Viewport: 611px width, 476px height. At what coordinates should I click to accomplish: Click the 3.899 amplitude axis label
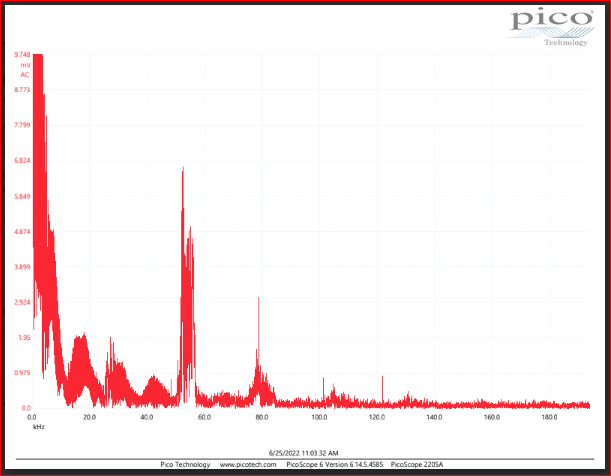click(22, 267)
